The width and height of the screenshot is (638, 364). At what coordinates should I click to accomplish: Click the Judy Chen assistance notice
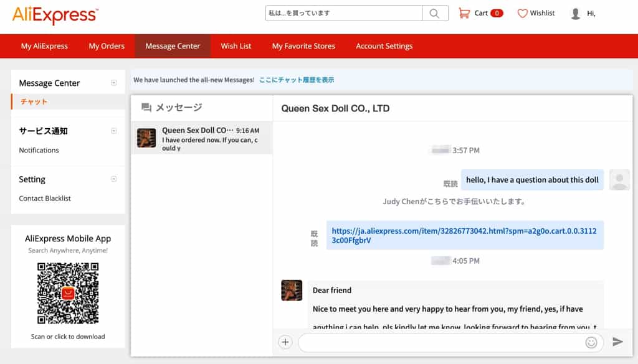point(454,202)
